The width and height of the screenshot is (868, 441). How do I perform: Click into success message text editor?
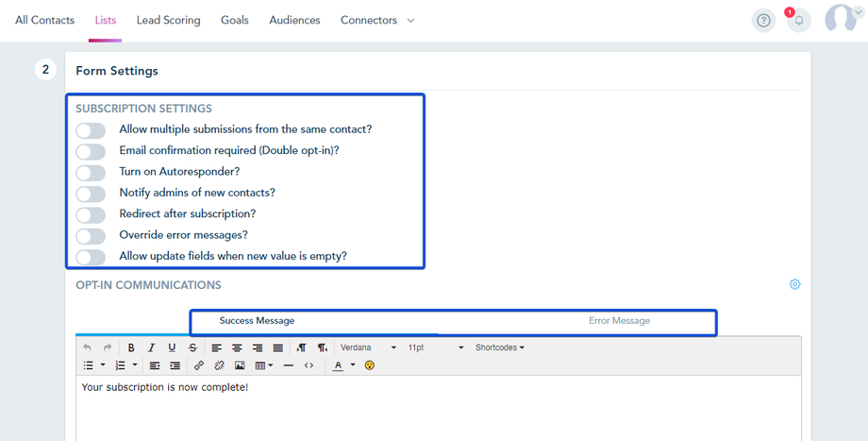click(439, 409)
